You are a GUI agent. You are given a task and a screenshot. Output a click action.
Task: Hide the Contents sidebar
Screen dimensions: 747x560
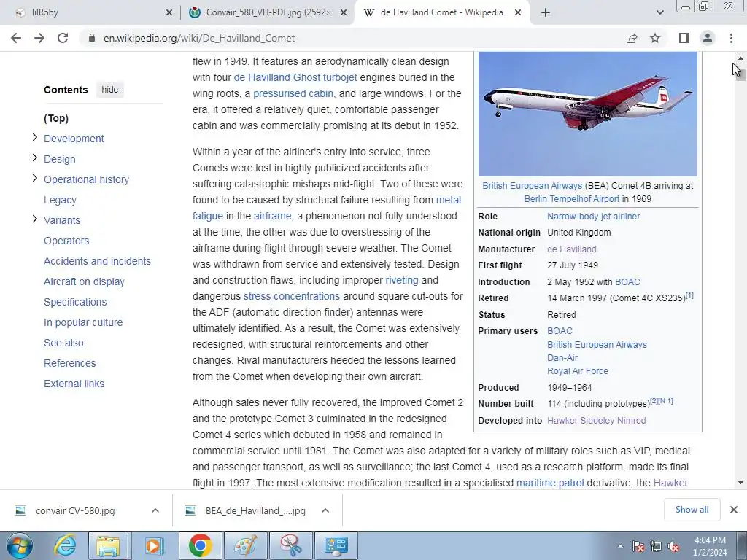click(109, 90)
